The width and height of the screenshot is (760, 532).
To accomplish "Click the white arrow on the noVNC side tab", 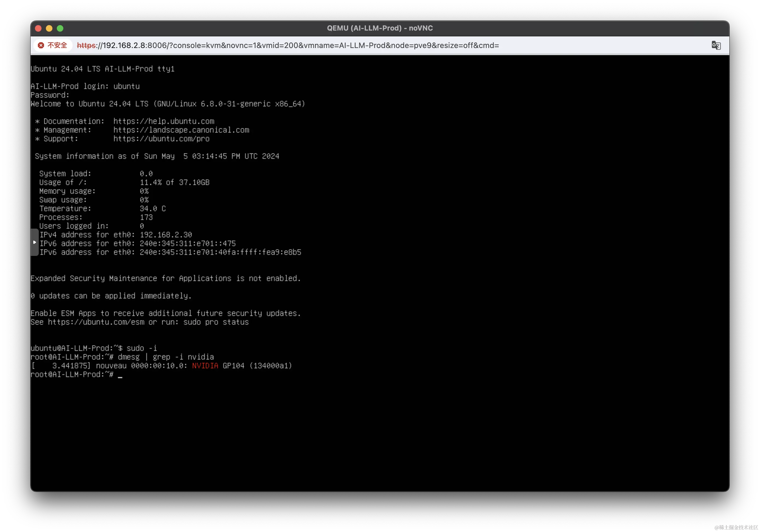I will coord(34,242).
